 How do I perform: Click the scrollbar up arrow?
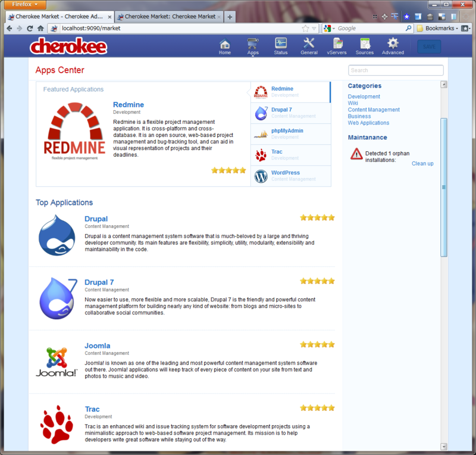[443, 85]
